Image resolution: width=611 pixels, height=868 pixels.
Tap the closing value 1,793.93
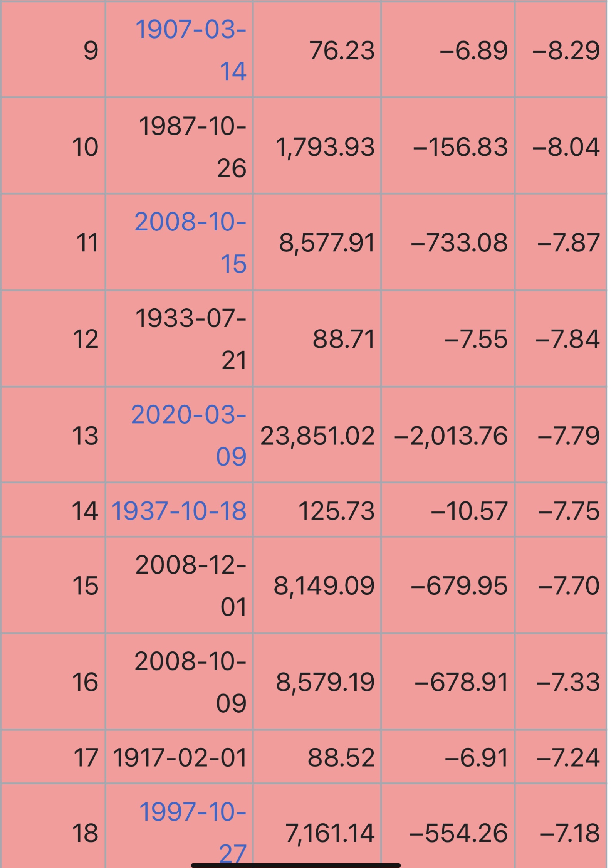coord(325,147)
